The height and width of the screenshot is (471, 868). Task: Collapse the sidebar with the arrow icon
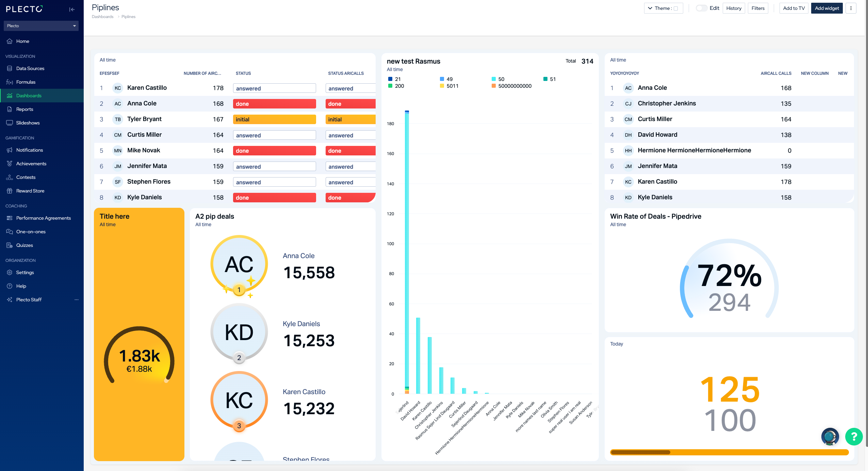coord(72,9)
